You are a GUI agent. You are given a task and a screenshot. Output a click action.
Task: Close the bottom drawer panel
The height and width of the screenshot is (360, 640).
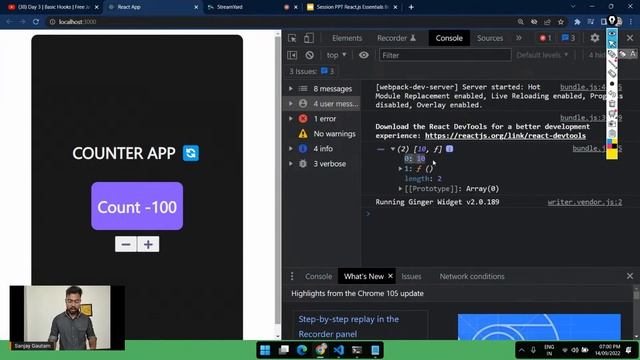pyautogui.click(x=630, y=276)
